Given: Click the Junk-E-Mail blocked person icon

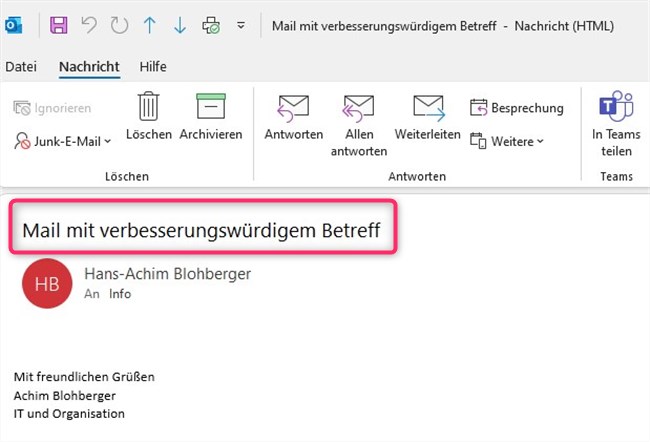Looking at the screenshot, I should 22,141.
